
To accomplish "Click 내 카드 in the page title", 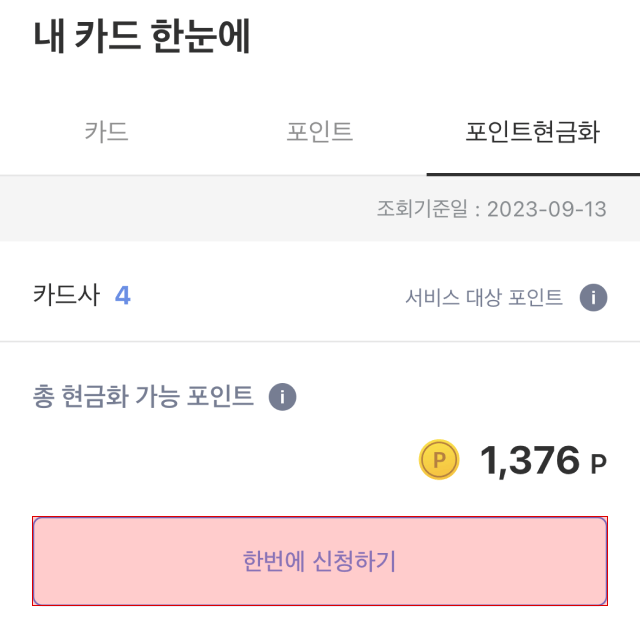I will (87, 36).
